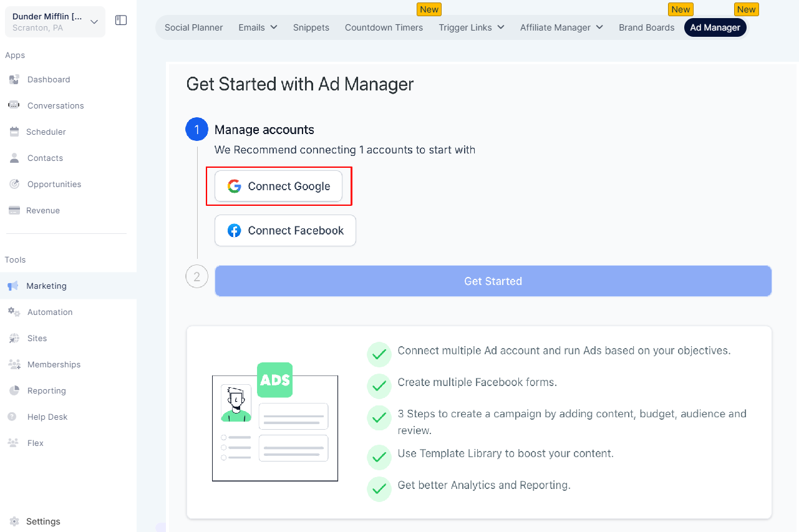Click the Reporting pie chart icon
This screenshot has width=799, height=532.
click(x=14, y=390)
